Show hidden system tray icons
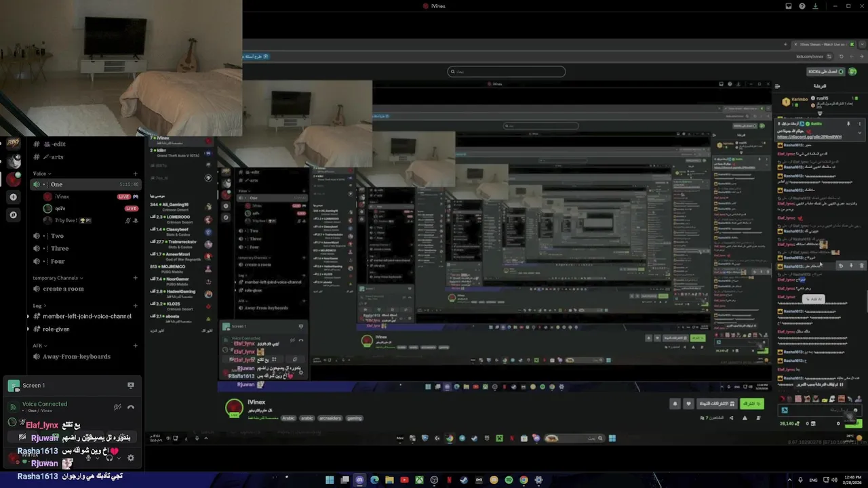 click(x=789, y=480)
